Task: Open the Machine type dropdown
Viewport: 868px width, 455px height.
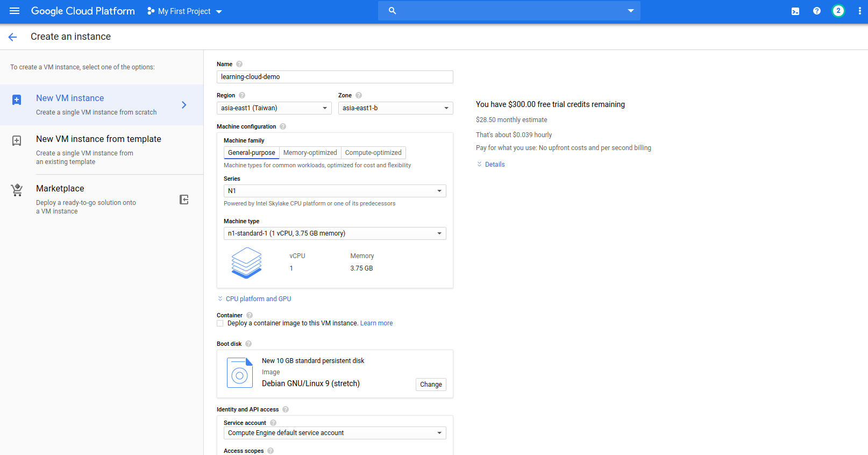Action: tap(335, 233)
